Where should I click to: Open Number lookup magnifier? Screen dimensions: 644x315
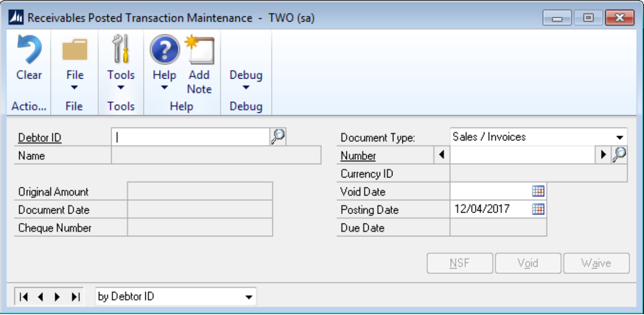click(619, 155)
